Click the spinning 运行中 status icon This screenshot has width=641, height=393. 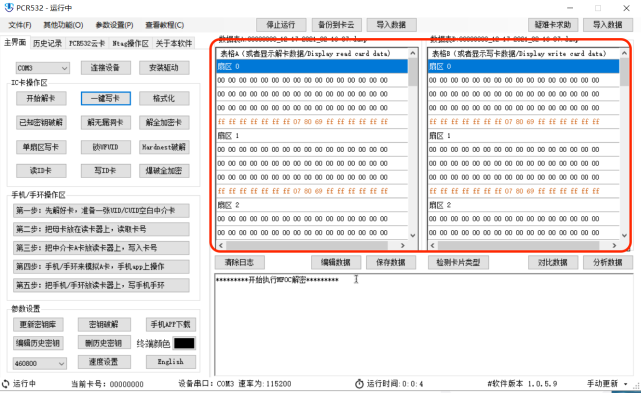point(6,384)
